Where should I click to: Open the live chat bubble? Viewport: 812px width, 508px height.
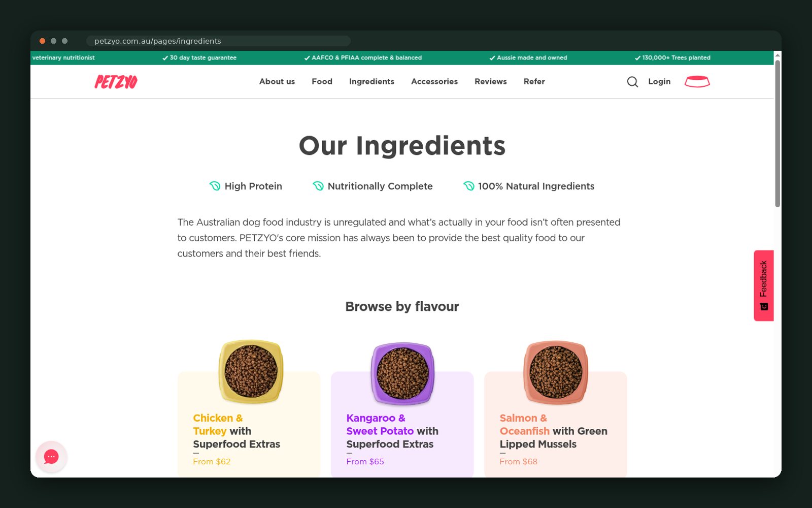(51, 457)
